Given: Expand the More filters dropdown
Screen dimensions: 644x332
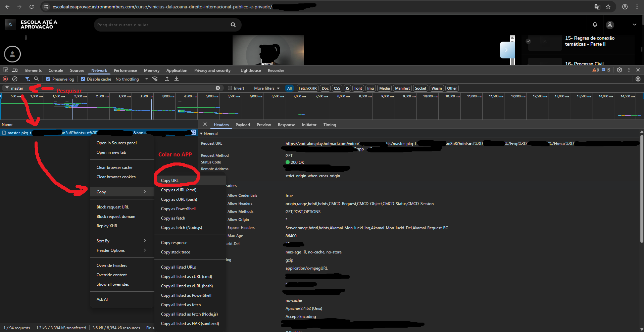Looking at the screenshot, I should pos(266,88).
